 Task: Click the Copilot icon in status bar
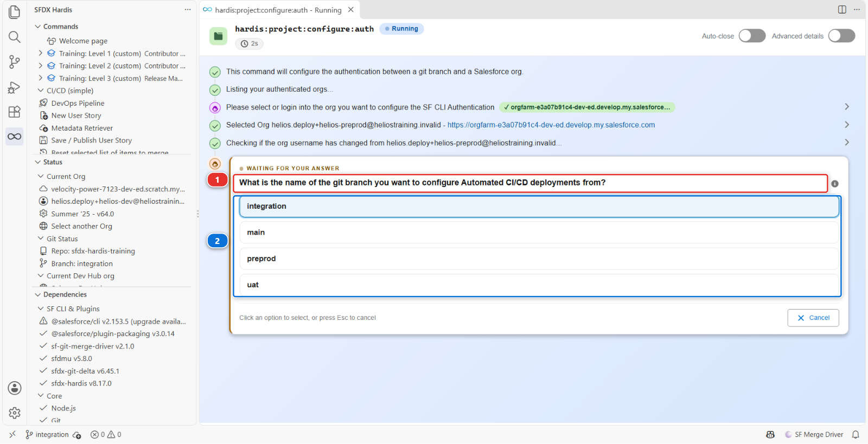click(770, 435)
